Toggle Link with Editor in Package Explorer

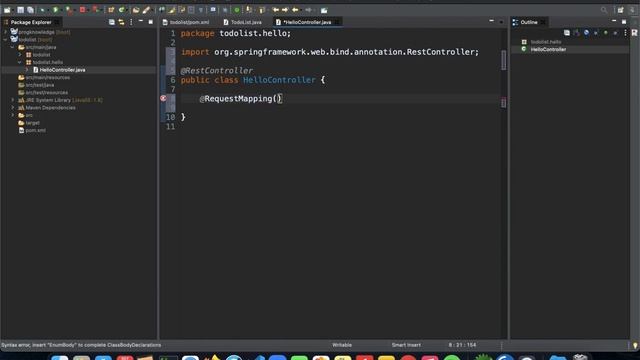(x=121, y=22)
